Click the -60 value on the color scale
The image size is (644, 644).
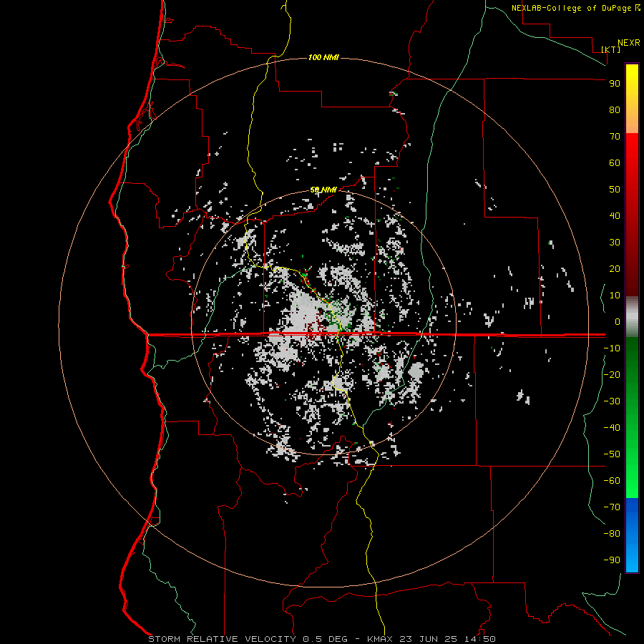(612, 481)
